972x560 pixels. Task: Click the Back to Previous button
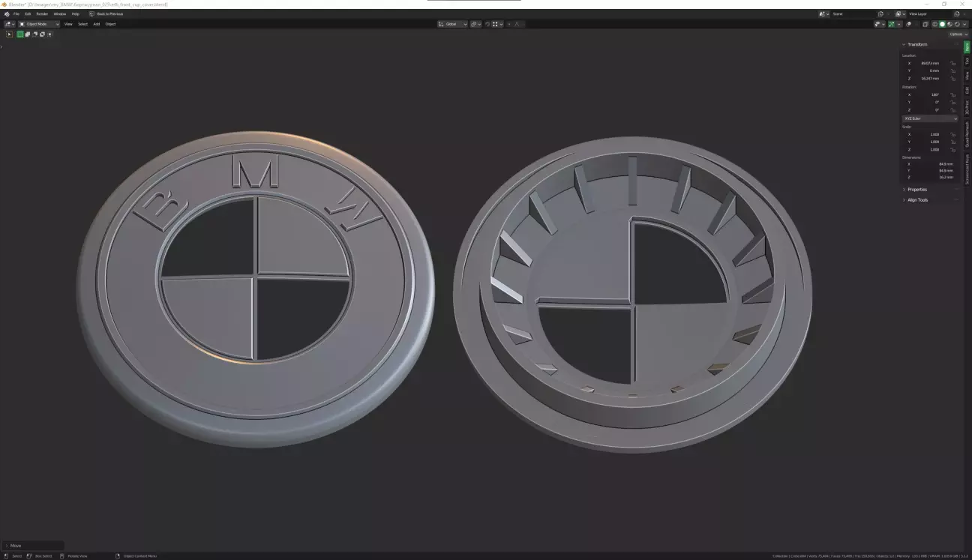click(x=106, y=13)
